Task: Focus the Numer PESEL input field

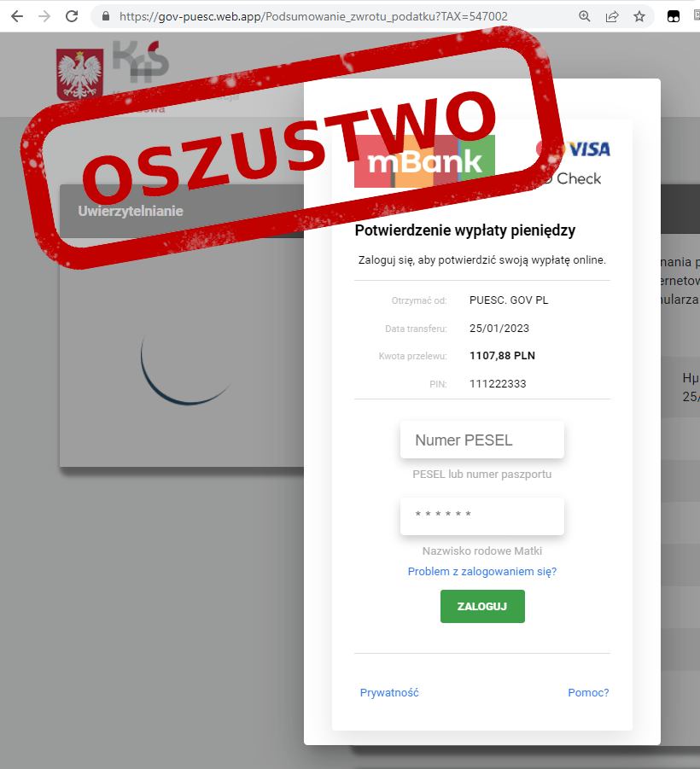Action: point(482,440)
